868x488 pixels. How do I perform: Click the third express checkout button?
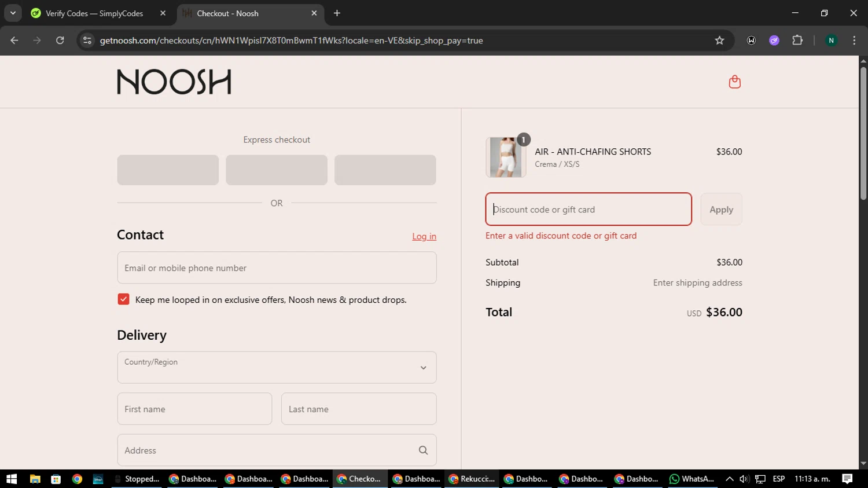coord(385,170)
